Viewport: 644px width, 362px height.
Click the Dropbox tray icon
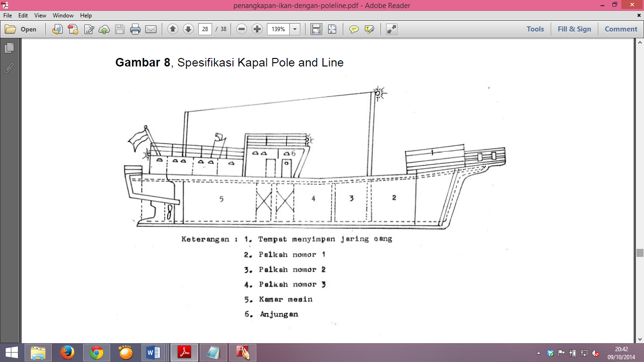pos(550,353)
